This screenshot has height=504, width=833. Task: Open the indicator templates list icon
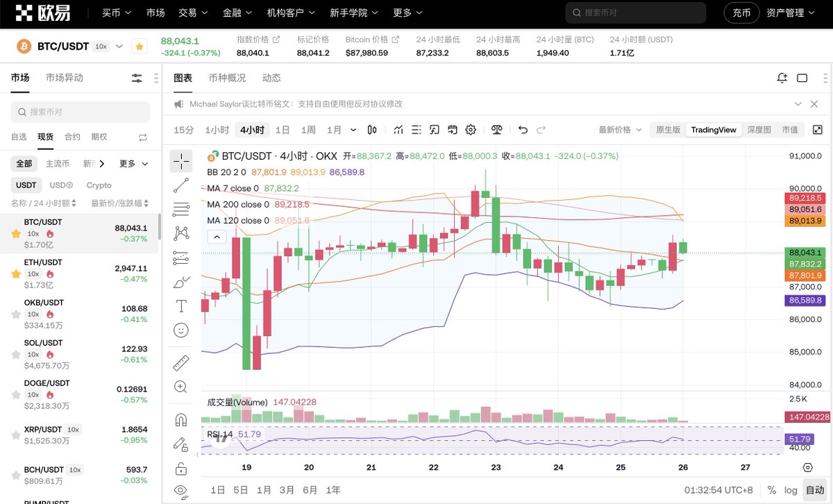click(416, 130)
